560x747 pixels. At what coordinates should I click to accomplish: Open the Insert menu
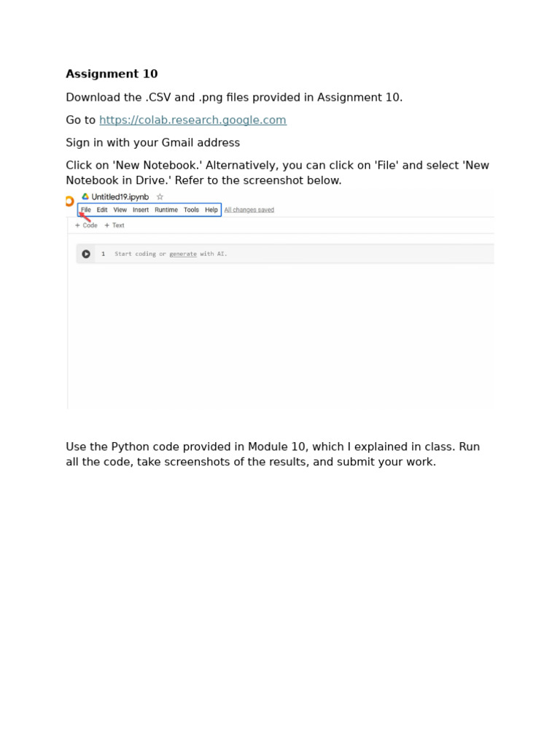(x=141, y=209)
